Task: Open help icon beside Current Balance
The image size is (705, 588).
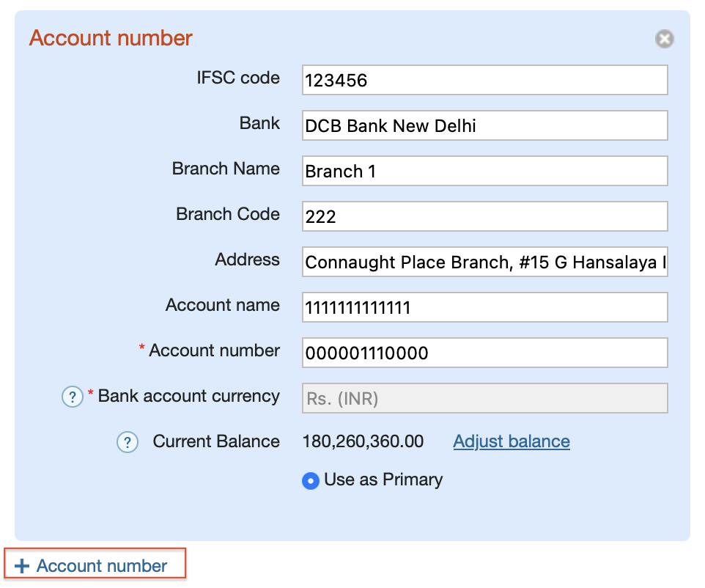Action: coord(128,442)
